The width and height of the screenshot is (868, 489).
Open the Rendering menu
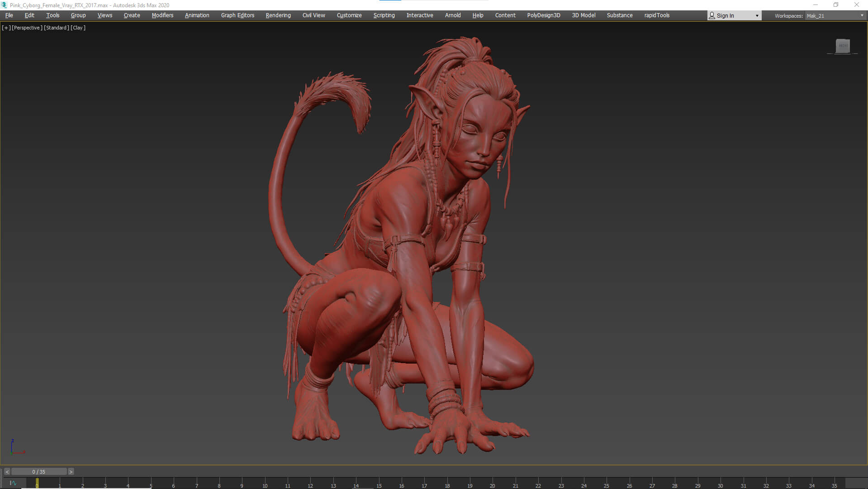click(278, 15)
